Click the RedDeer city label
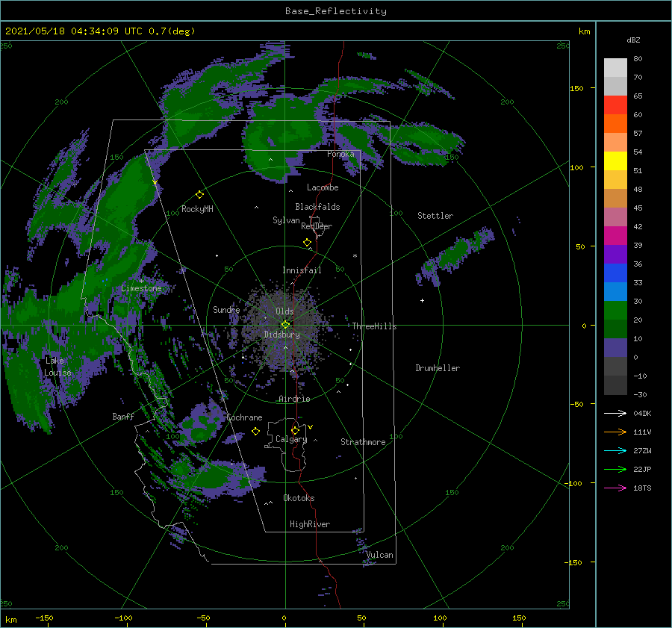Image resolution: width=672 pixels, height=628 pixels. (x=317, y=226)
